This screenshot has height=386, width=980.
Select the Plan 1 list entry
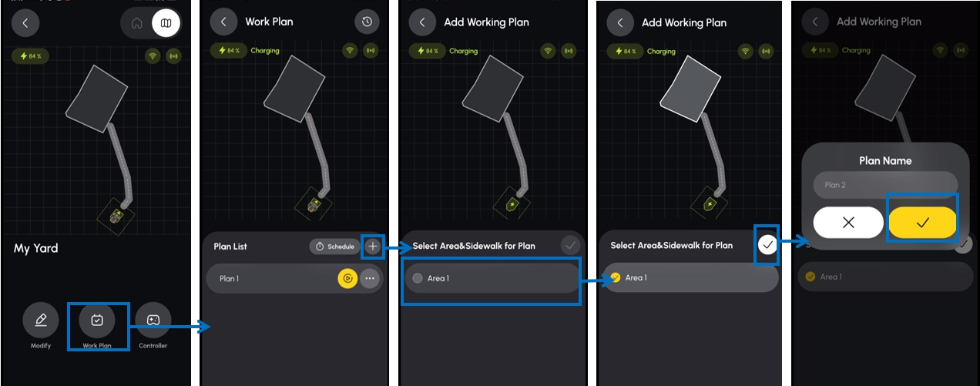click(294, 279)
